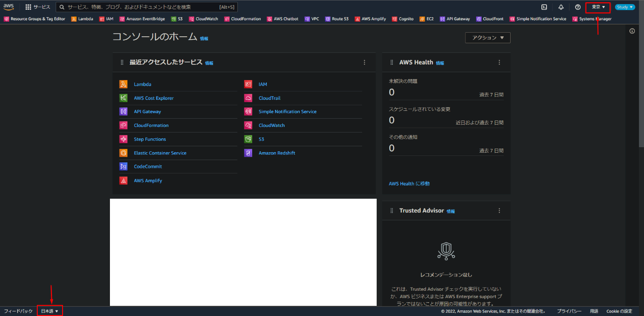The width and height of the screenshot is (644, 316).
Task: Launch the CloudShell terminal icon
Action: point(544,7)
